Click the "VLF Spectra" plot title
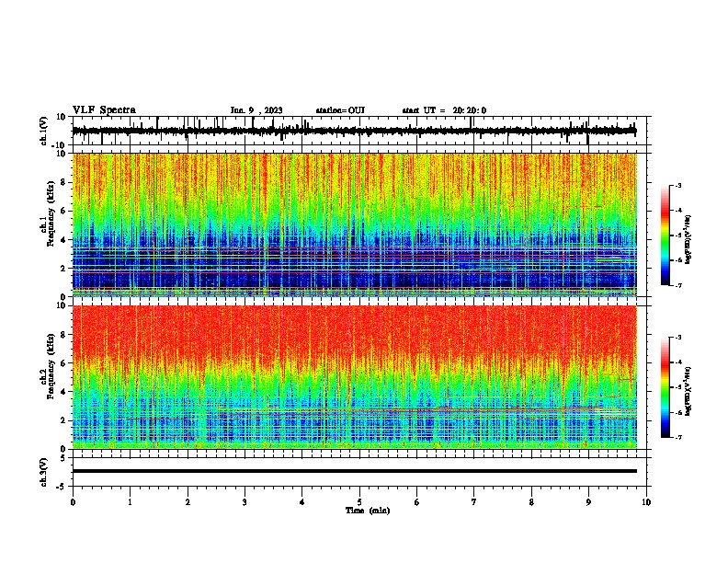This screenshot has height=563, width=728. pos(104,110)
